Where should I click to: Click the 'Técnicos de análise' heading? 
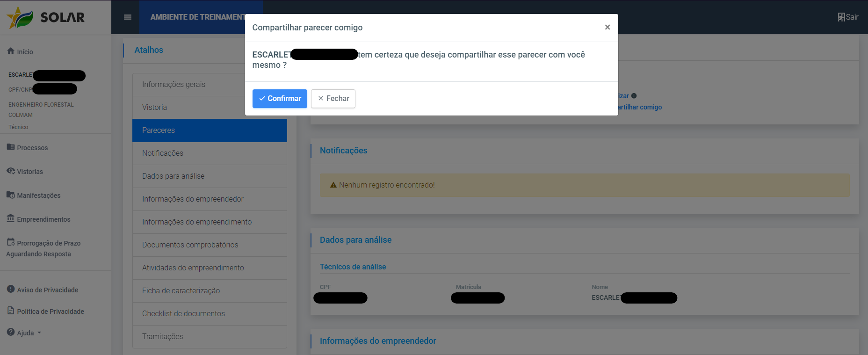[x=353, y=267]
